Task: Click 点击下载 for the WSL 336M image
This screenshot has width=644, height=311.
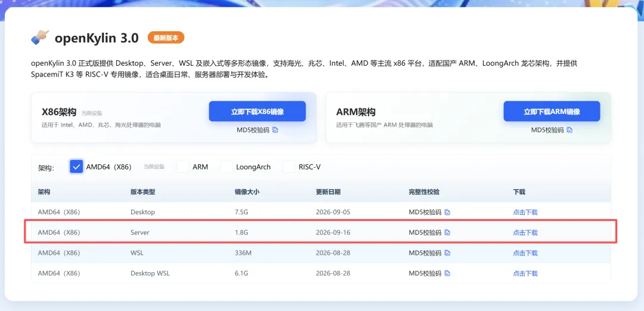Action: [525, 253]
